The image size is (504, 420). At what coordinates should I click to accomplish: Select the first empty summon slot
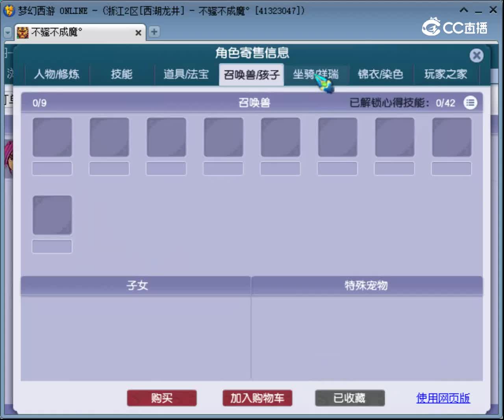[x=52, y=137]
